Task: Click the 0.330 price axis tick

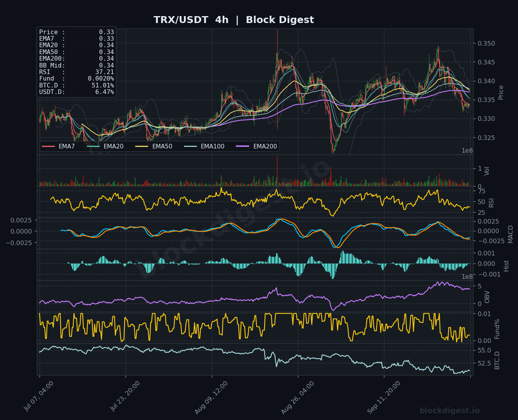Action: [x=486, y=119]
